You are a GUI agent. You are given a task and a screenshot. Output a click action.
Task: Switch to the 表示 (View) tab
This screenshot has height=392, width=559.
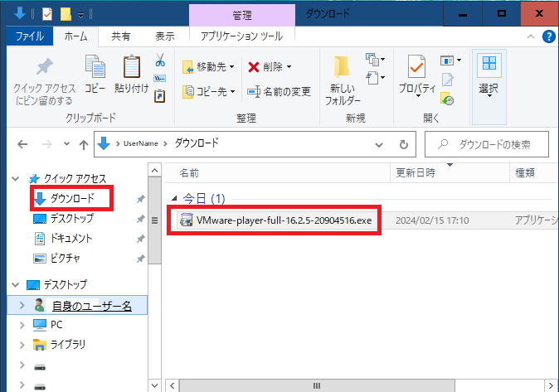click(x=165, y=36)
